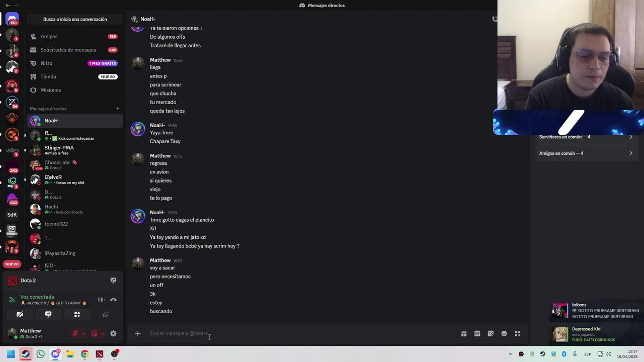
Task: Click Busca o inicia una conversación
Action: click(75, 19)
